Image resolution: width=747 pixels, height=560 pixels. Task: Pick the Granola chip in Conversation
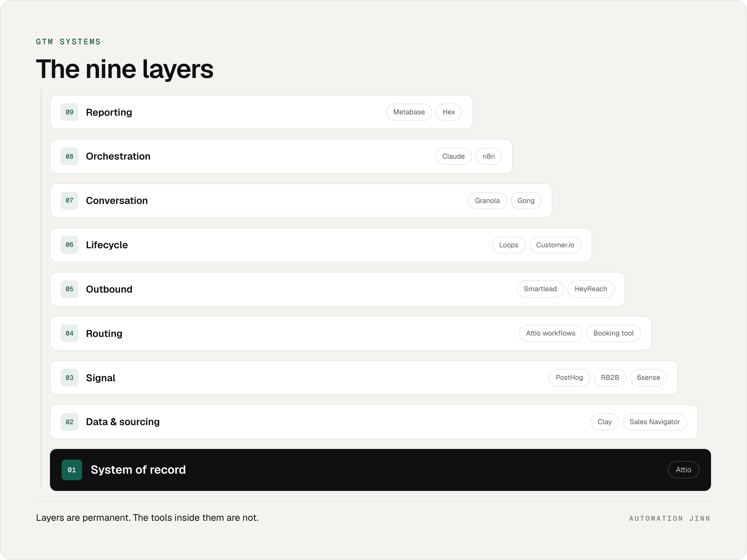[x=487, y=200]
